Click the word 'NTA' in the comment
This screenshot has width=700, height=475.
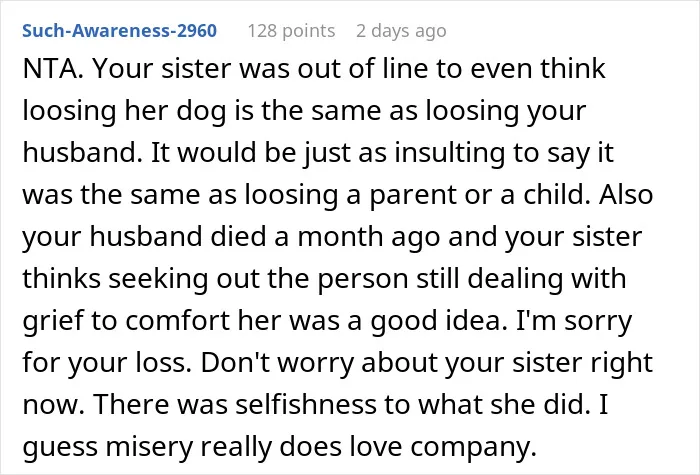50,68
